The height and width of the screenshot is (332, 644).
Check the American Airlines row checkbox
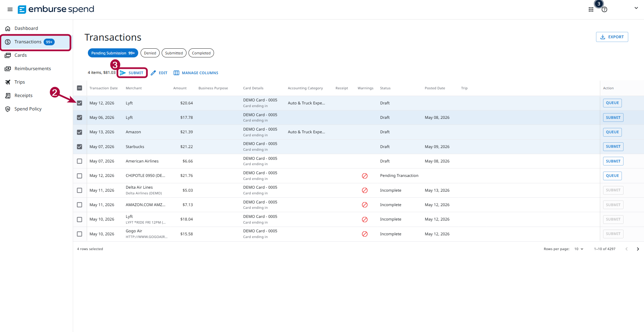click(79, 161)
